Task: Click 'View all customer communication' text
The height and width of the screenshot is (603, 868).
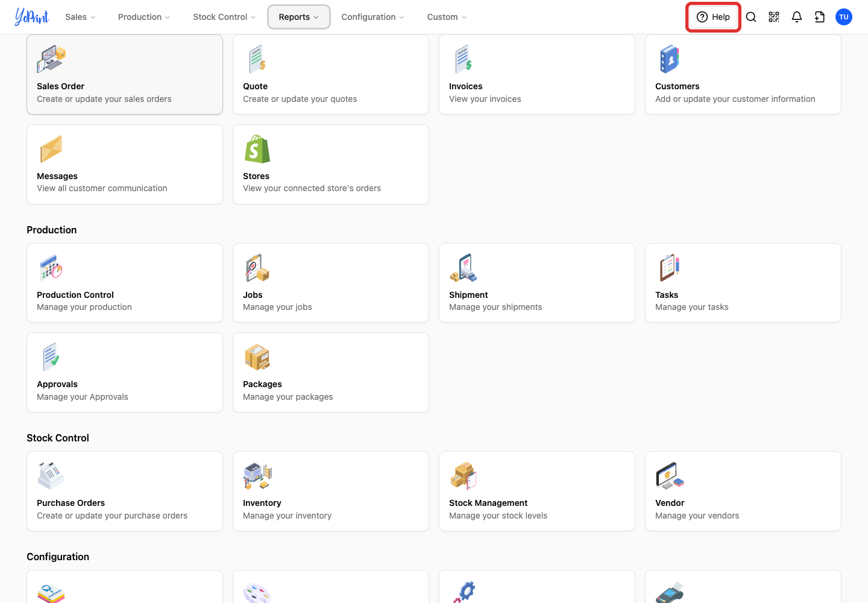Action: coord(102,188)
